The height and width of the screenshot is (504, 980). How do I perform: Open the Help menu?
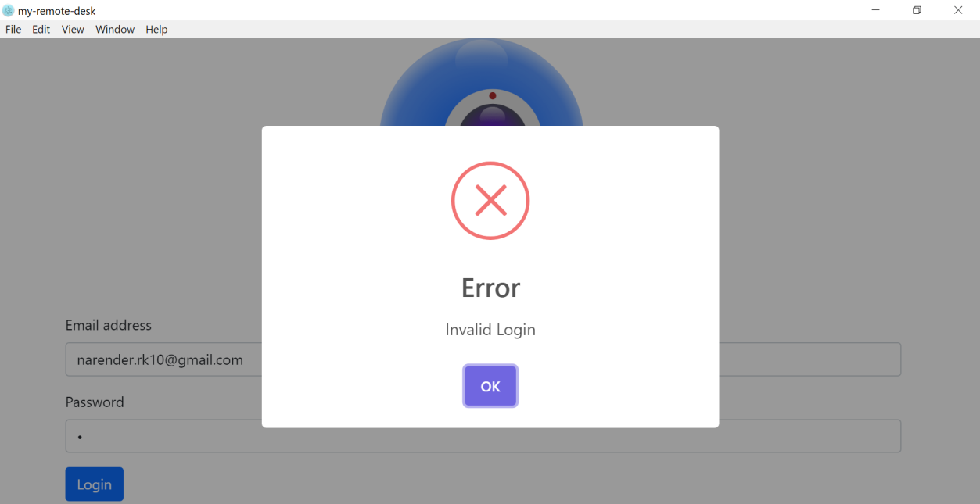[156, 30]
